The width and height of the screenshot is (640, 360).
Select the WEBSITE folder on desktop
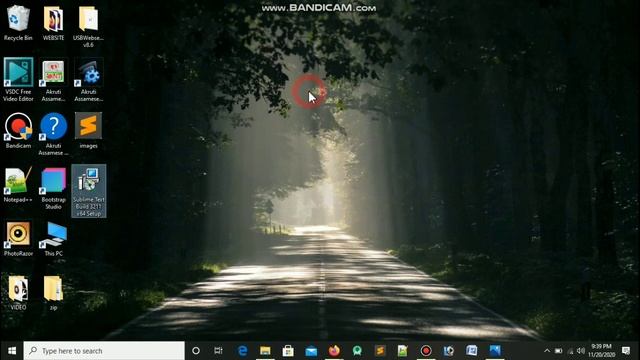pos(53,24)
